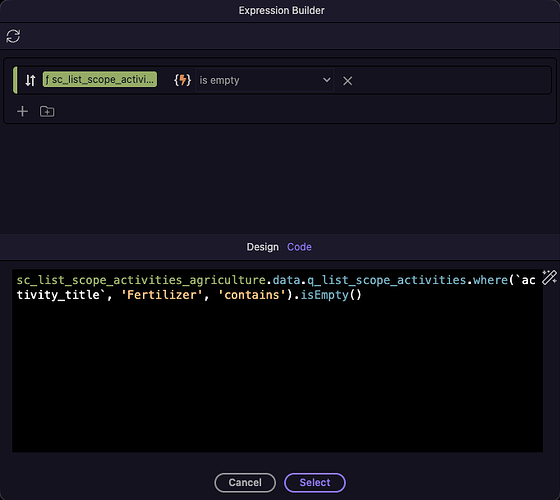The width and height of the screenshot is (560, 500).
Task: Click the Cancel button
Action: (x=245, y=482)
